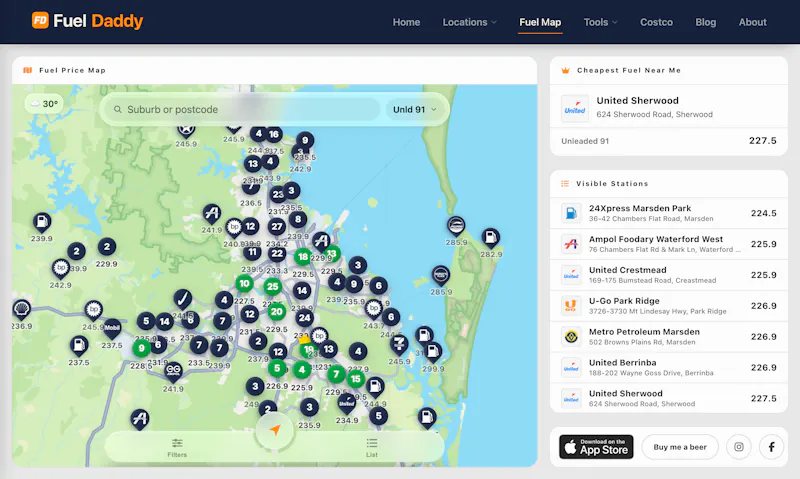Select United Berrinba station row
This screenshot has height=479, width=800.
[x=668, y=367]
